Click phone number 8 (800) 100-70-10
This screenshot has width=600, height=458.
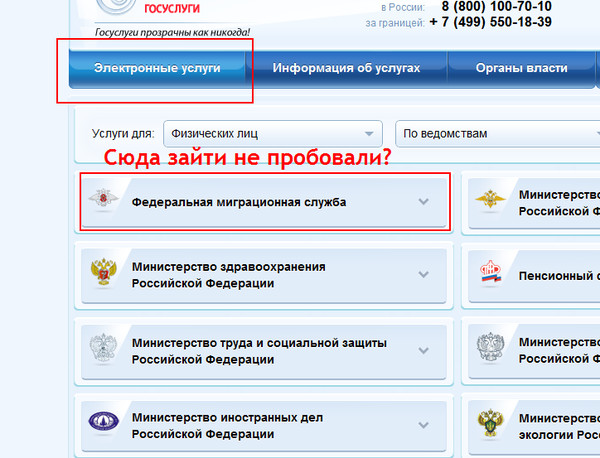[496, 7]
